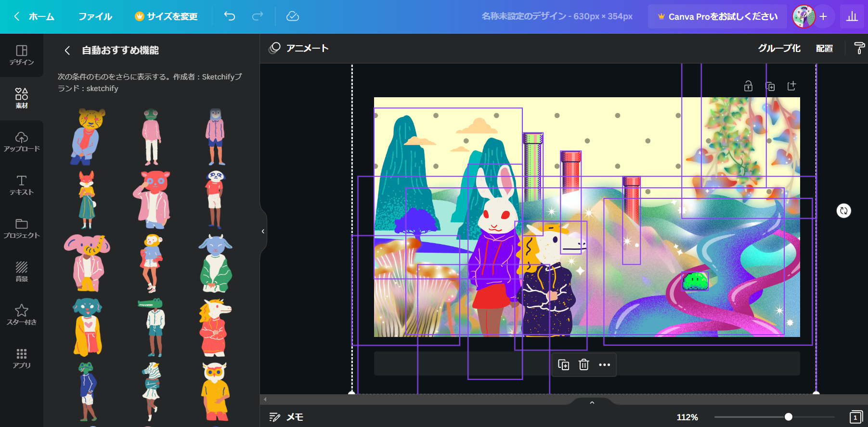Duplicate selection from floating toolbar
The width and height of the screenshot is (868, 427).
[563, 365]
